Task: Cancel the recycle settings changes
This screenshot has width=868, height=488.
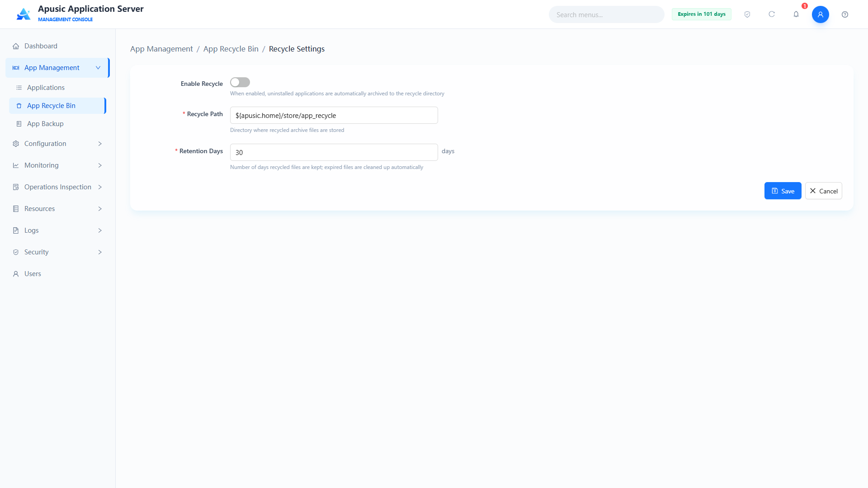Action: [x=823, y=191]
